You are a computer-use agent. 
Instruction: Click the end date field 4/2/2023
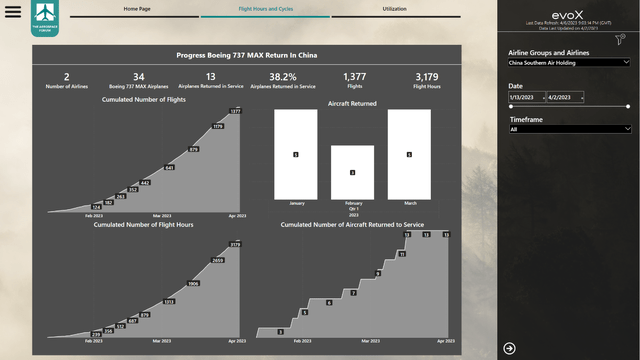point(565,98)
